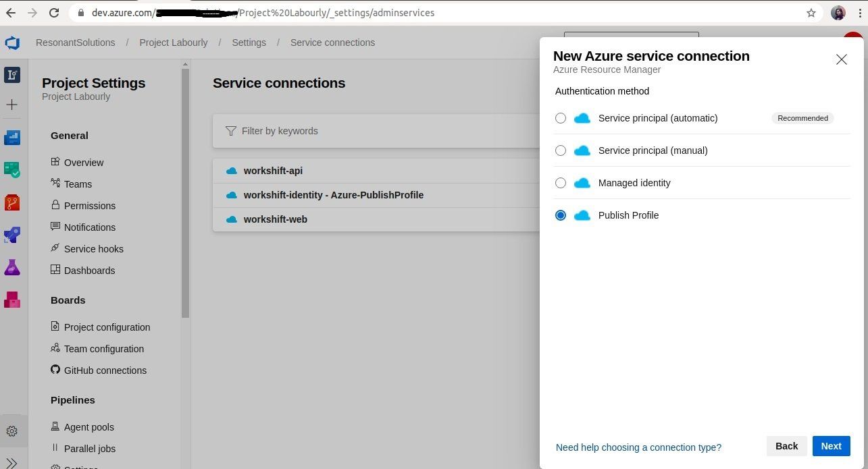
Task: Choose Managed identity authentication method
Action: click(x=561, y=183)
